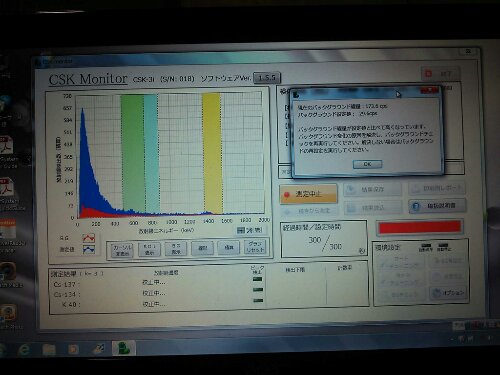Open the オプション settings button
Image resolution: width=500 pixels, height=375 pixels.
coord(448,293)
